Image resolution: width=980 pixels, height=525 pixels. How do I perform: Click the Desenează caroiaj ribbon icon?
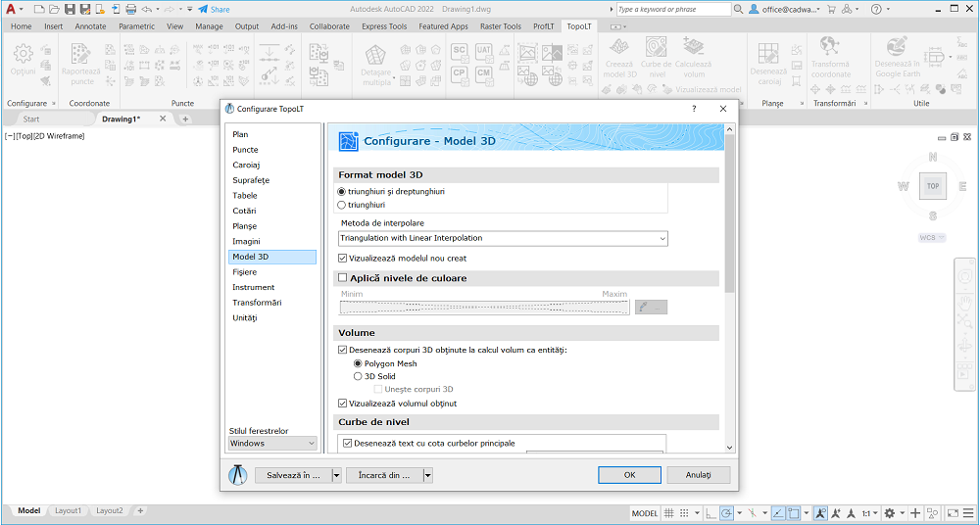click(766, 55)
